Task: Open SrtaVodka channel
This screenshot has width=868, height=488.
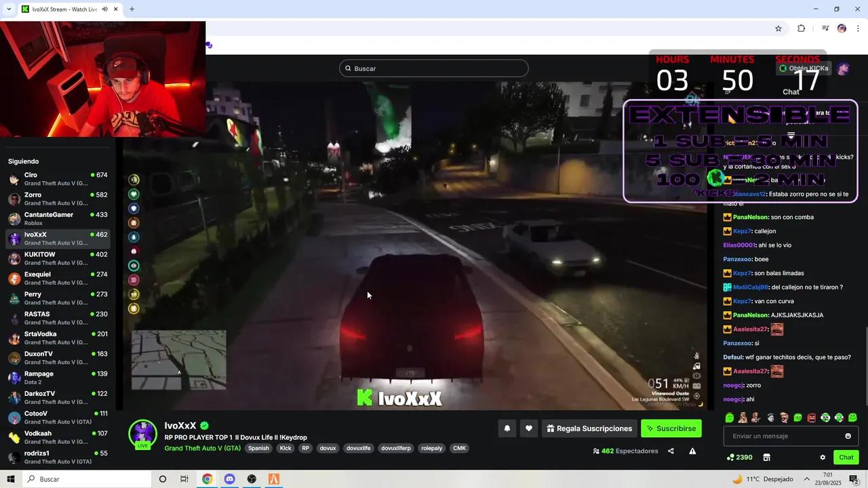Action: coord(58,338)
